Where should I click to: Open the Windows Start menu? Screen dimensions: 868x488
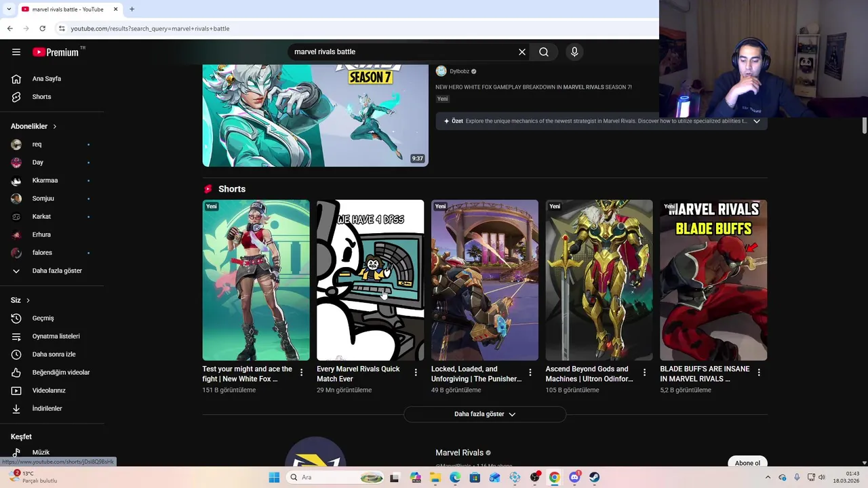274,477
